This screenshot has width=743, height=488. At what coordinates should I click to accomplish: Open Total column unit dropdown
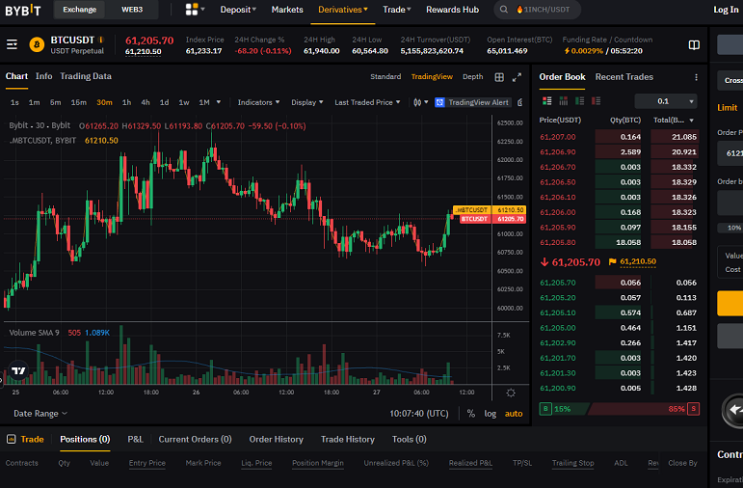pyautogui.click(x=692, y=120)
